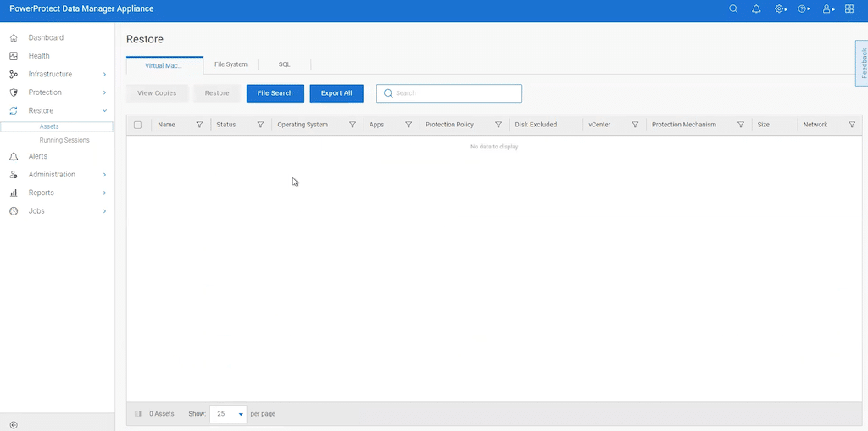Click the Restore refresh icon
Screen dimensions: 868x431
point(14,111)
